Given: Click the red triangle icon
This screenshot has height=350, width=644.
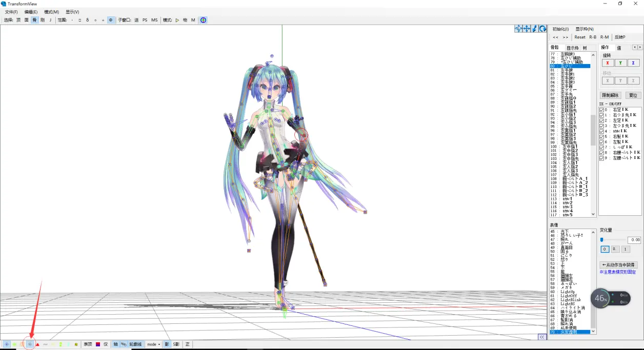Looking at the screenshot, I should [x=37, y=344].
